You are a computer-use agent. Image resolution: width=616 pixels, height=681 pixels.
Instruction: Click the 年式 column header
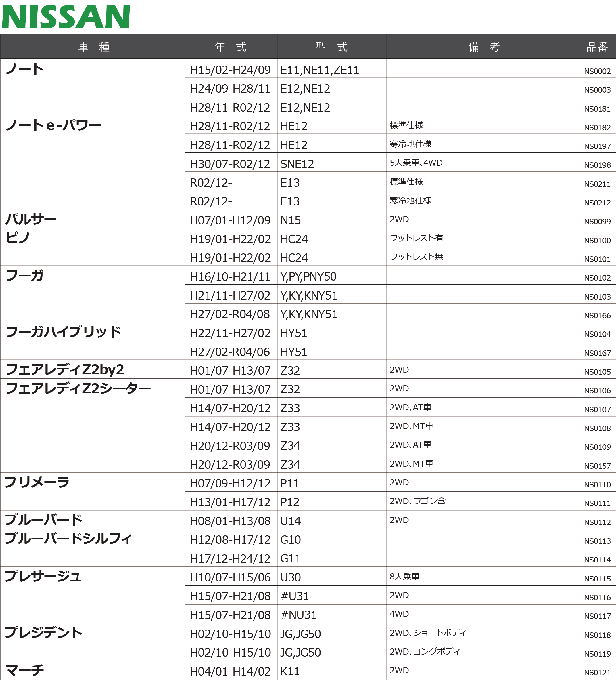click(231, 47)
